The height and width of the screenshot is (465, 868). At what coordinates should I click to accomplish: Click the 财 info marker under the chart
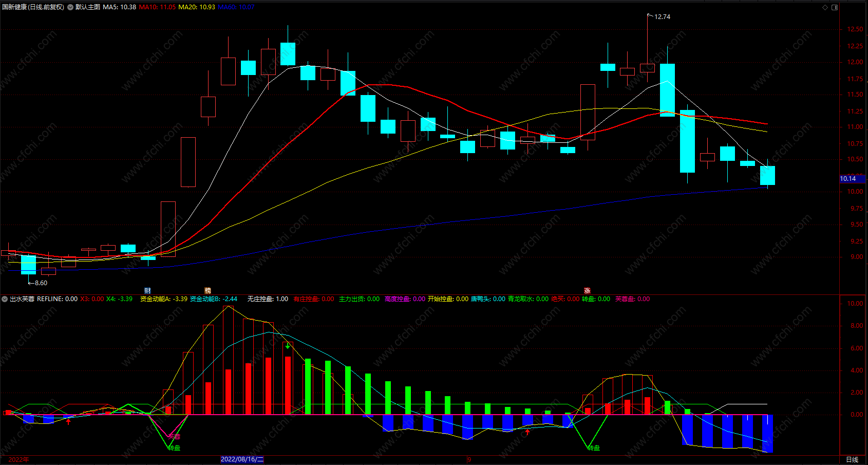point(147,291)
